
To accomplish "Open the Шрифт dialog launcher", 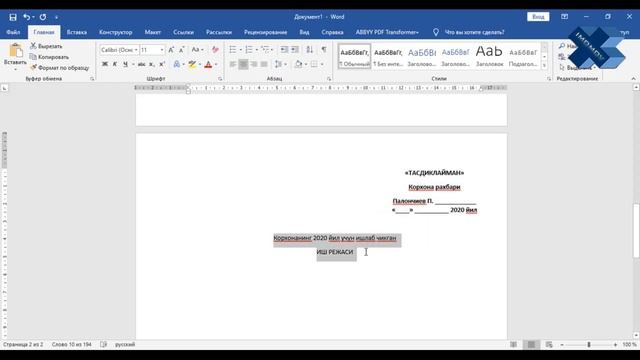I will coord(220,78).
